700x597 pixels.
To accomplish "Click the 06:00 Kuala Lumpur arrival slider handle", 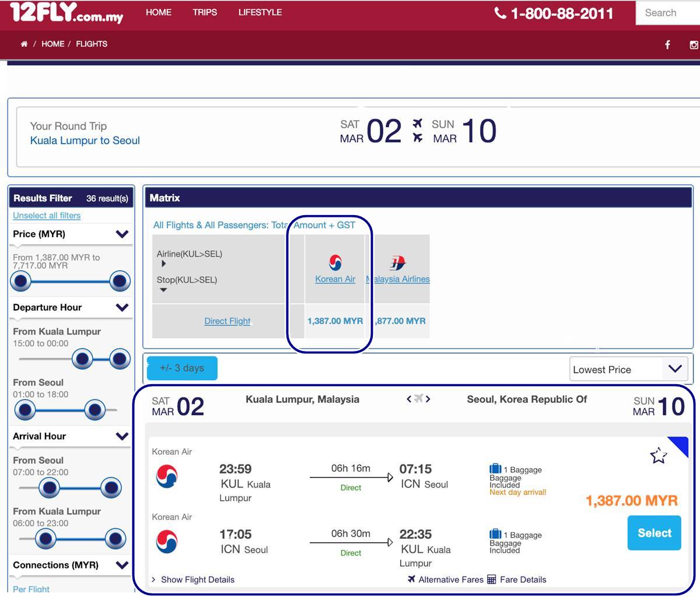I will point(45,539).
